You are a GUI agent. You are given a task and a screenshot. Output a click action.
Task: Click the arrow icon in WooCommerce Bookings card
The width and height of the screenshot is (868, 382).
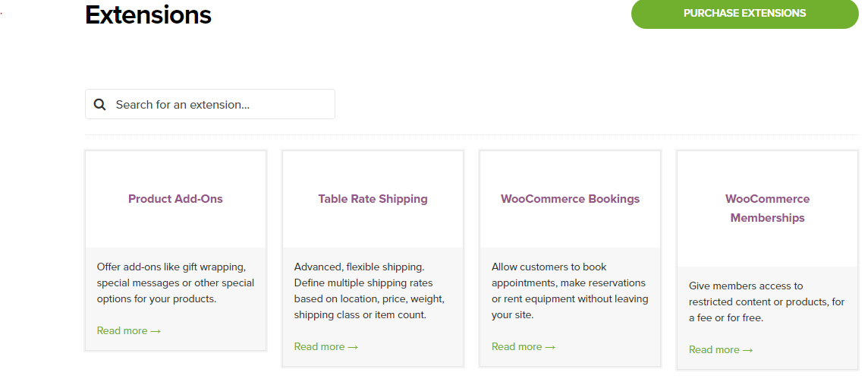[x=550, y=347]
